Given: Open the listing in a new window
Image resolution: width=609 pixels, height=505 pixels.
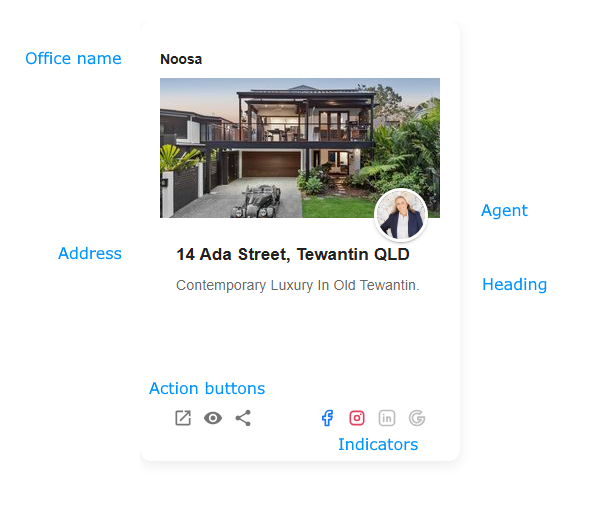Looking at the screenshot, I should [x=183, y=418].
